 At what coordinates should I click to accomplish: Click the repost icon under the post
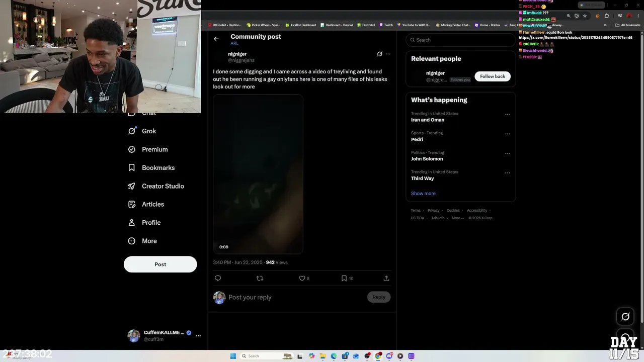coord(260,278)
